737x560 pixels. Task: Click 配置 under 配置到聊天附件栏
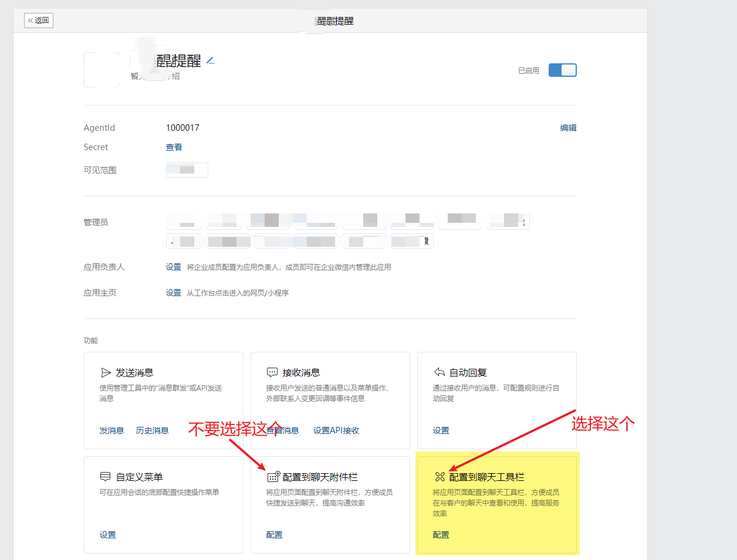tap(274, 535)
